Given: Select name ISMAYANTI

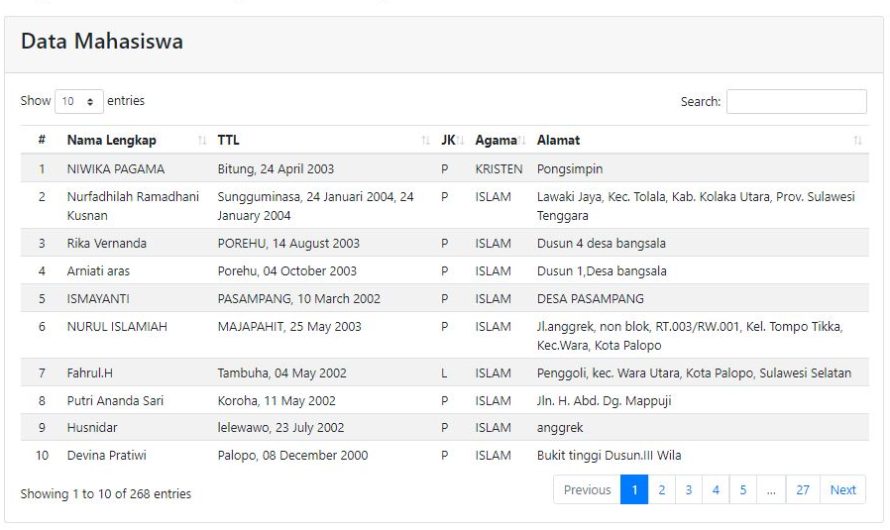Looking at the screenshot, I should pyautogui.click(x=98, y=299).
